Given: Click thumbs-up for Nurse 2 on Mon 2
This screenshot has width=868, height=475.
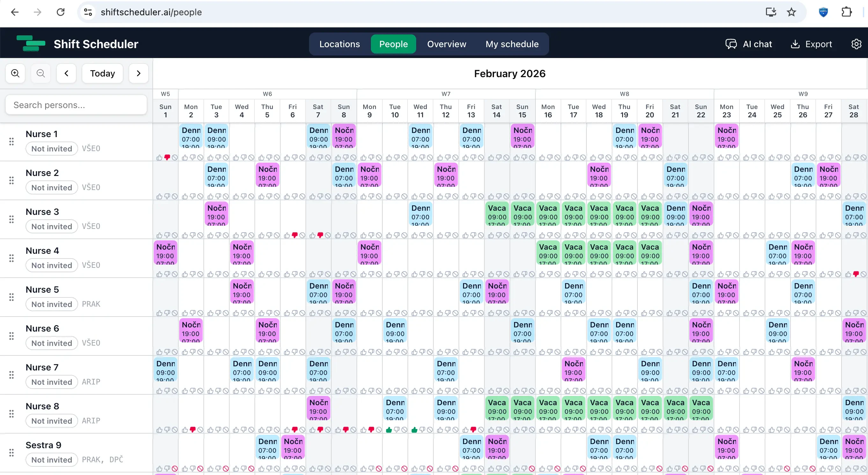Looking at the screenshot, I should [x=185, y=196].
